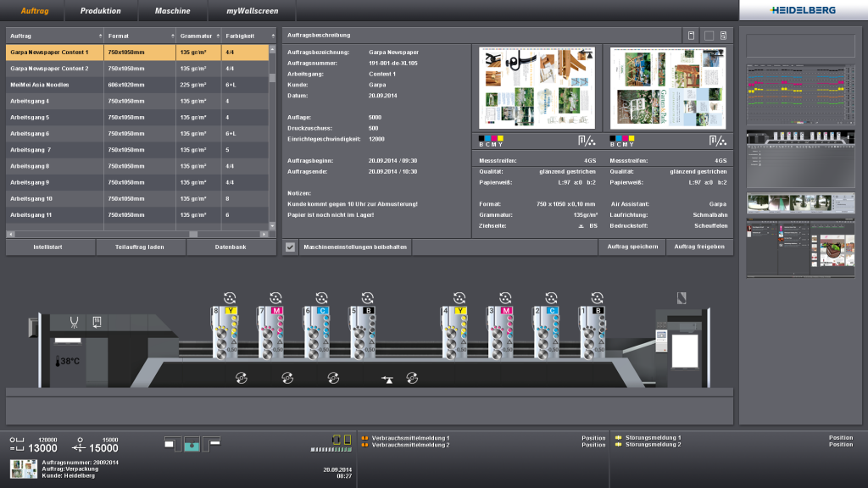
Task: Click the Intellistart button
Action: pyautogui.click(x=50, y=247)
